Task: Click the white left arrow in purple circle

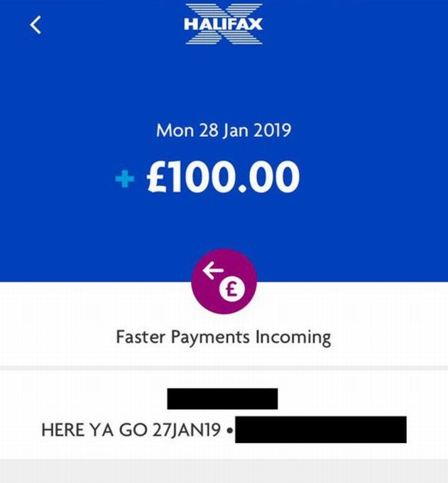Action: (212, 270)
